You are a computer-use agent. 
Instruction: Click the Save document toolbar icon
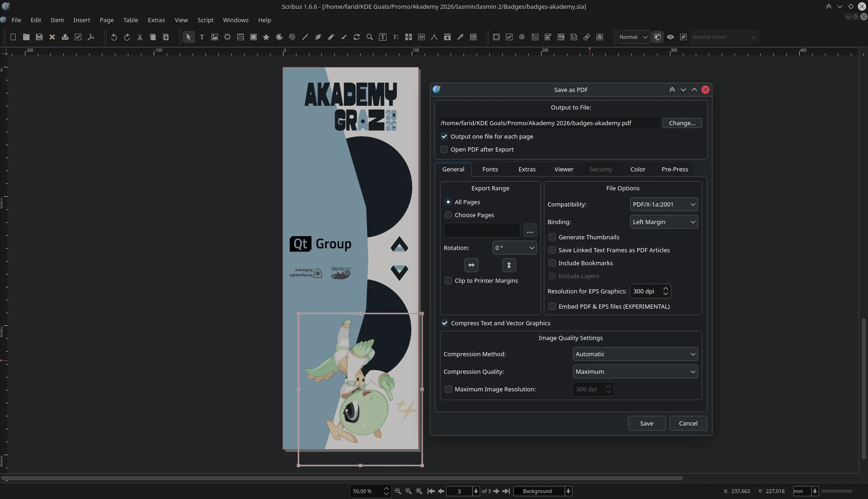pyautogui.click(x=39, y=37)
